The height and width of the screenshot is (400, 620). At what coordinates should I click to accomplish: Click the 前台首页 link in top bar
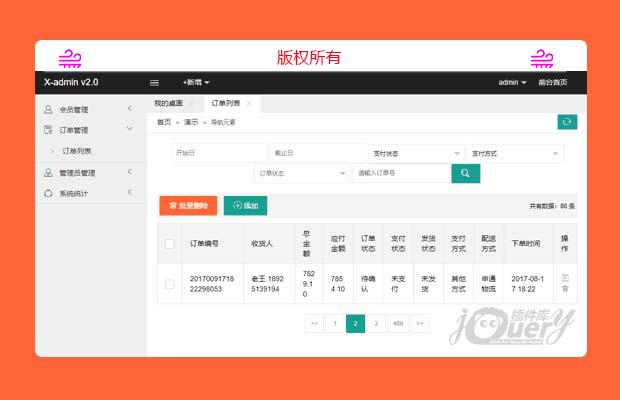pos(553,82)
